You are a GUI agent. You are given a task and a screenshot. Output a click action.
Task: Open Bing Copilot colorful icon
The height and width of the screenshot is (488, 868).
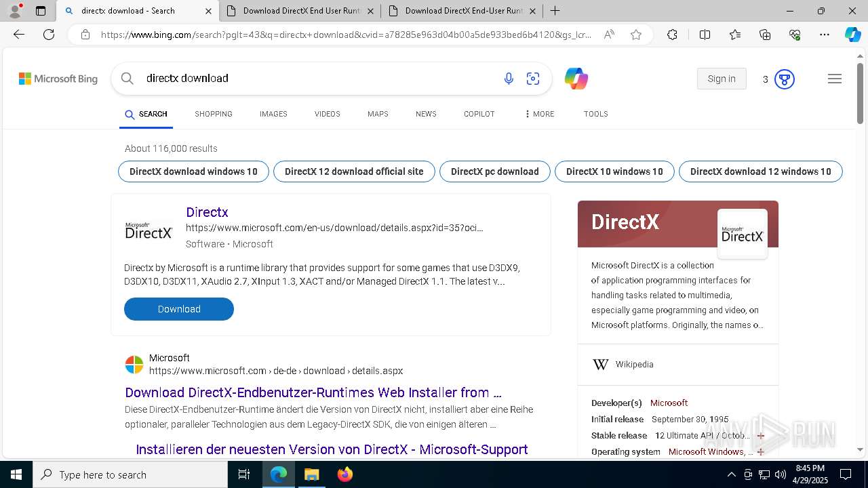pyautogui.click(x=576, y=79)
